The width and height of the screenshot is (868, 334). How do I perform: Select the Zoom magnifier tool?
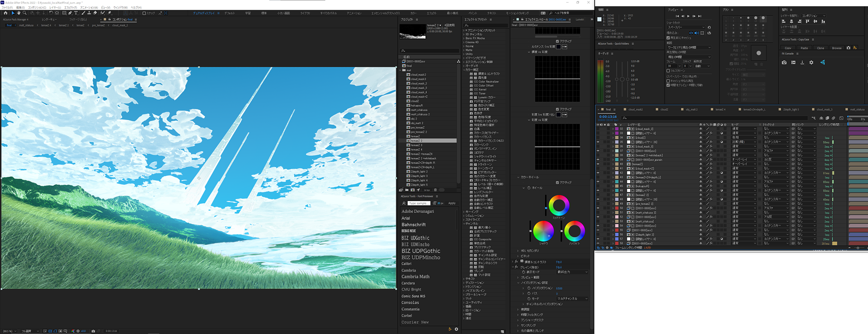24,13
